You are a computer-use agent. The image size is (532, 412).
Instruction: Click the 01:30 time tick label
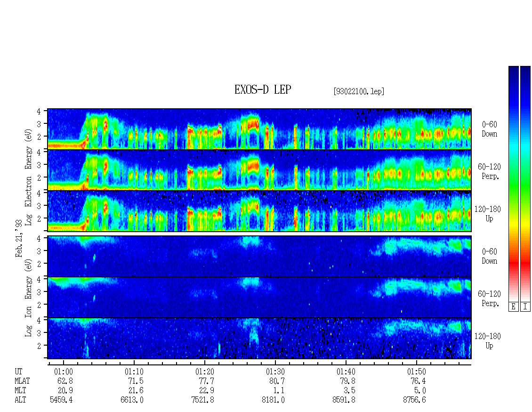coord(275,372)
